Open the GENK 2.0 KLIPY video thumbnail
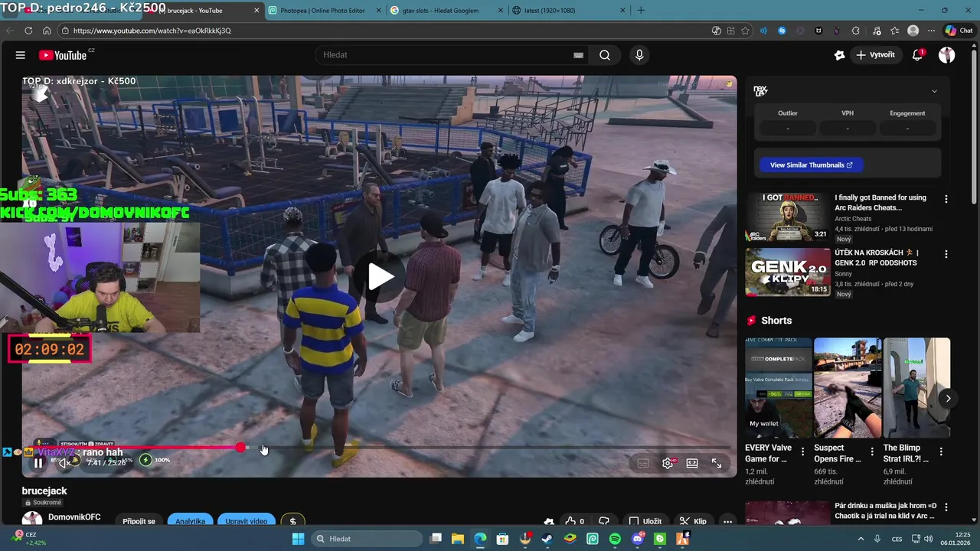The height and width of the screenshot is (551, 980). pos(788,272)
